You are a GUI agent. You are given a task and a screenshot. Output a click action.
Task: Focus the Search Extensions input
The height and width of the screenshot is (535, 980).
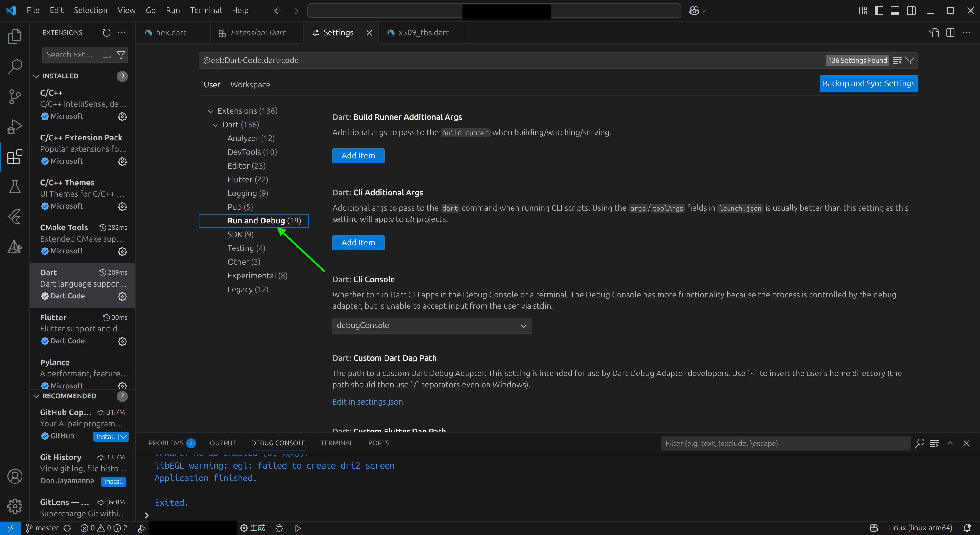point(72,55)
